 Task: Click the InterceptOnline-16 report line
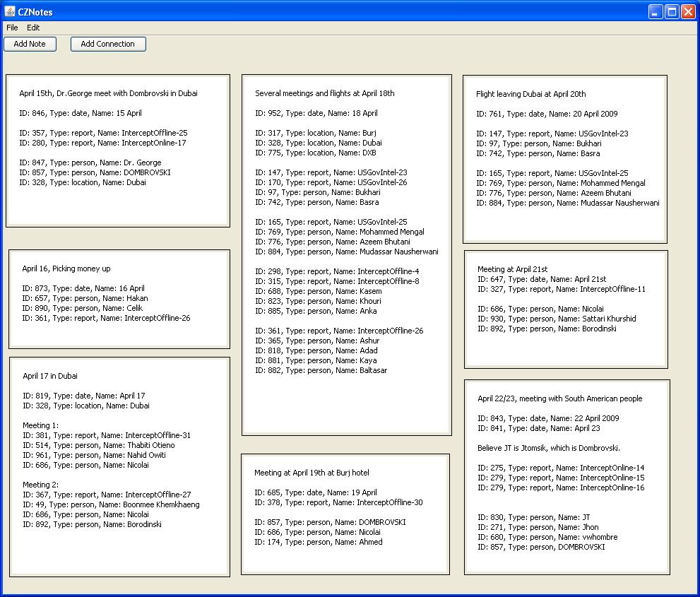[x=561, y=487]
